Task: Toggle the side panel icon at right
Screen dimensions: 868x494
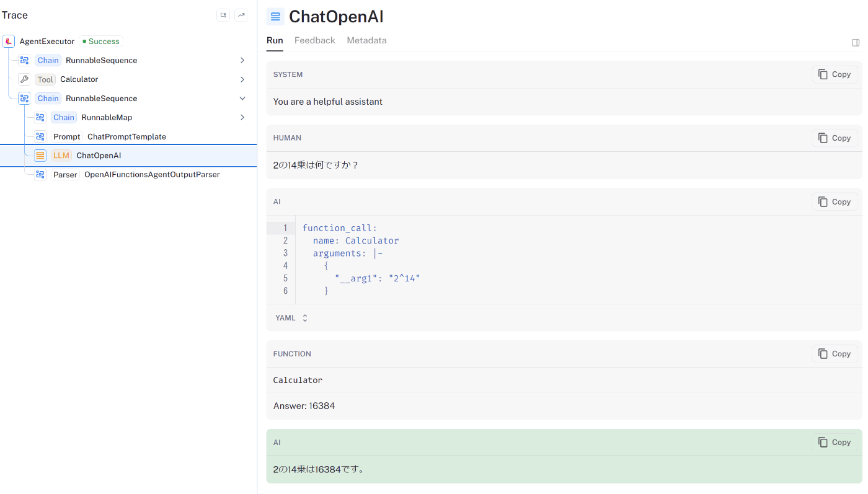Action: (856, 43)
